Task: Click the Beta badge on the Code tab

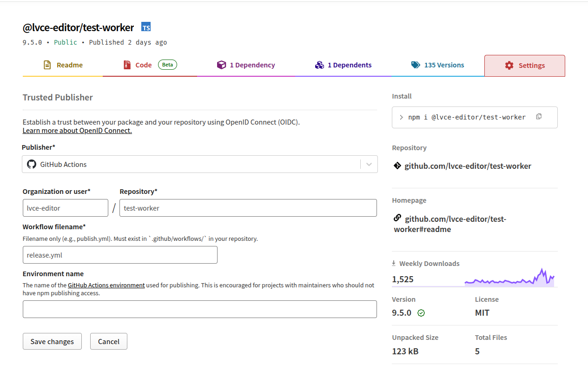Action: (167, 65)
